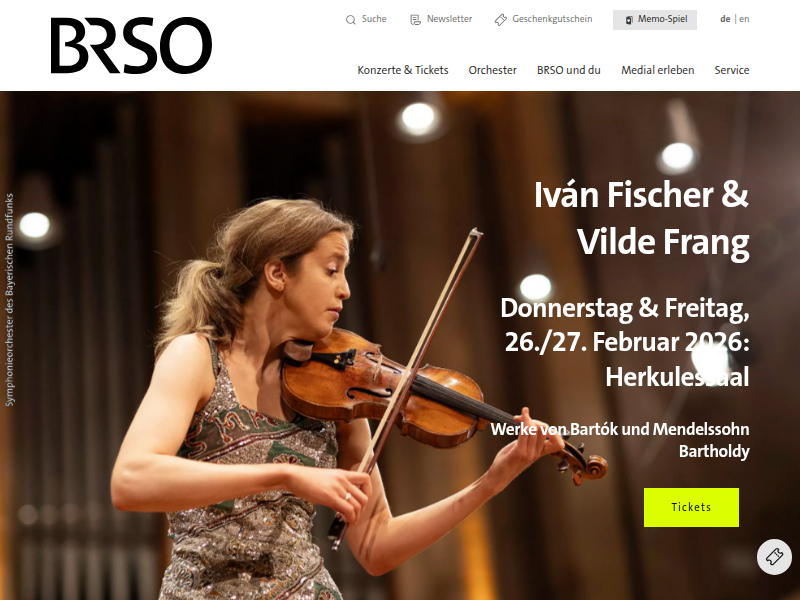Open the Iván Fischer & Vilde Frang headline
This screenshot has width=800, height=600.
click(x=641, y=218)
